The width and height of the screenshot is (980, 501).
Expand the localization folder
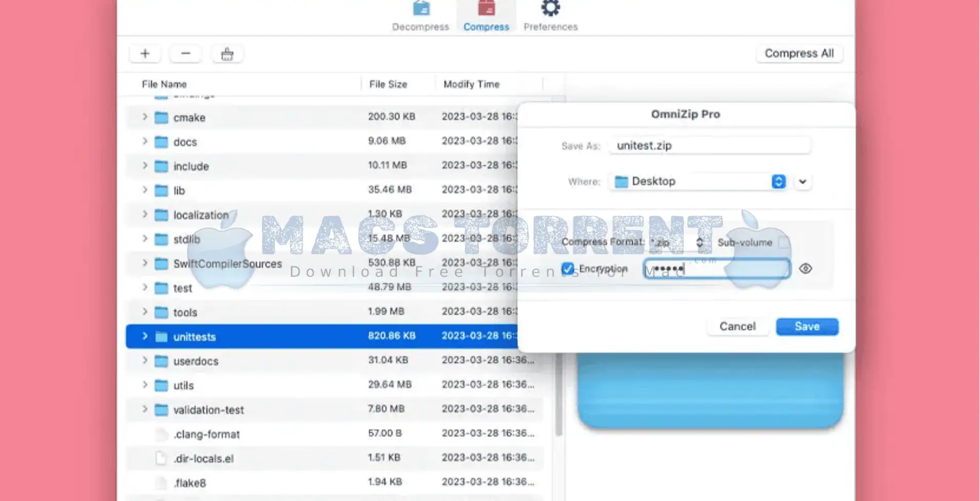(x=145, y=215)
